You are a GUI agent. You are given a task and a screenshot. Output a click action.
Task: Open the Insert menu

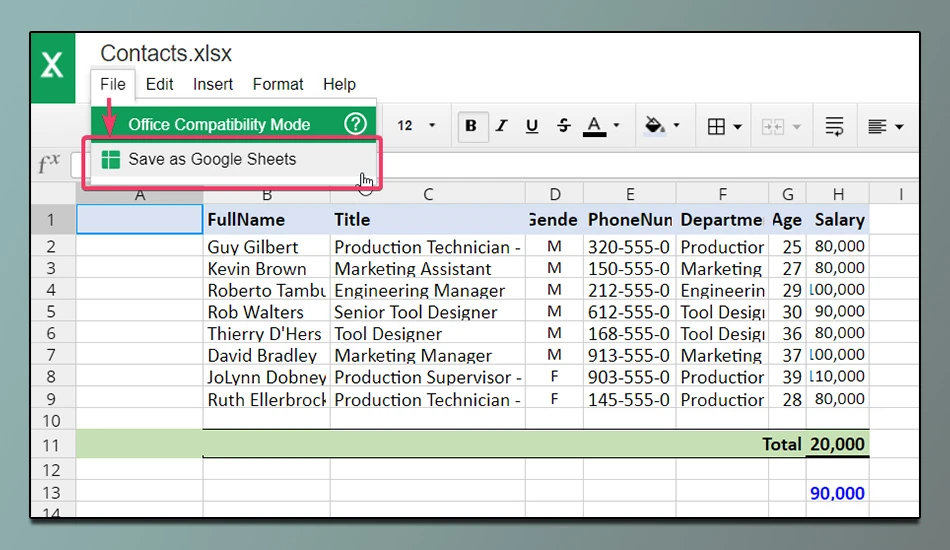point(213,84)
